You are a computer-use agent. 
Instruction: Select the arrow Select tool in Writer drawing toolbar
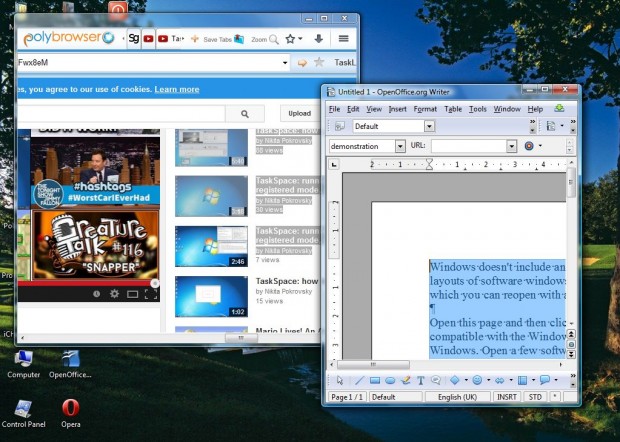point(340,380)
